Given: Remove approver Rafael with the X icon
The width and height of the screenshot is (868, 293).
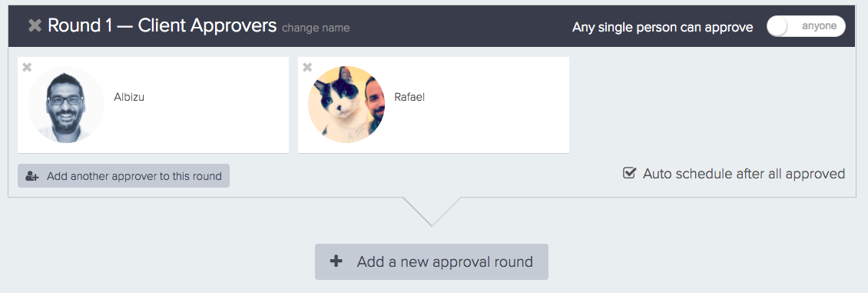Looking at the screenshot, I should [x=307, y=67].
